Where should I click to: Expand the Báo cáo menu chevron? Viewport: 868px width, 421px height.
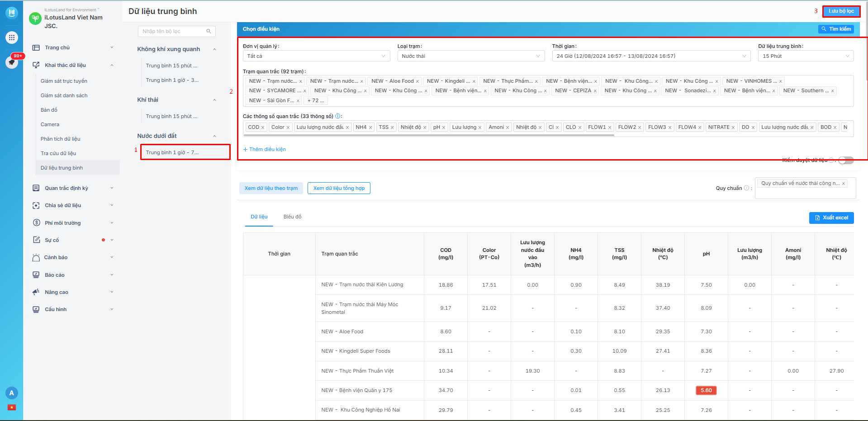click(x=112, y=275)
